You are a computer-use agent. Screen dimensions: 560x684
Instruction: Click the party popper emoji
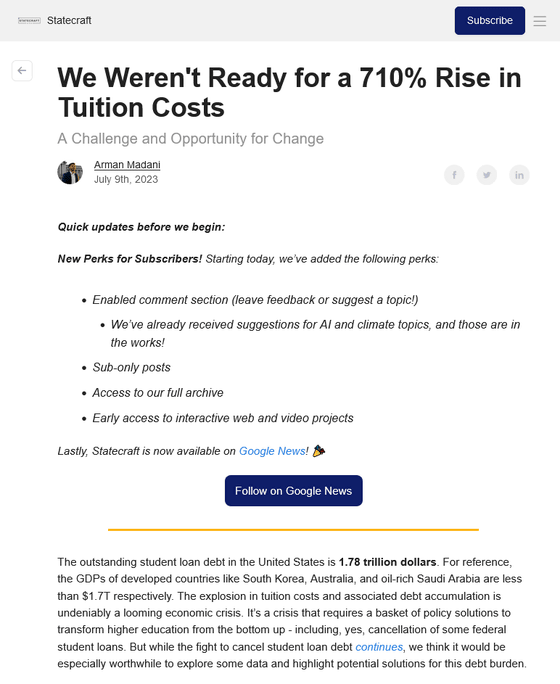click(x=319, y=451)
